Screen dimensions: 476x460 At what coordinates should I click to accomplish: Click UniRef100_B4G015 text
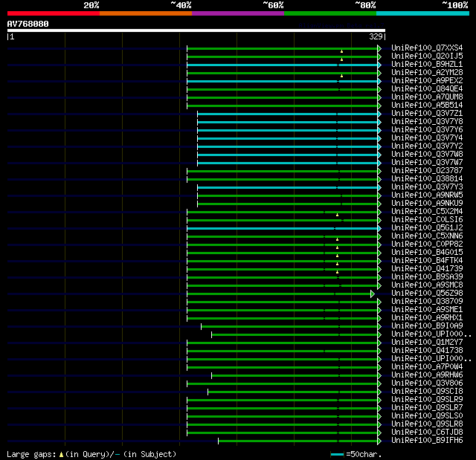tap(427, 253)
